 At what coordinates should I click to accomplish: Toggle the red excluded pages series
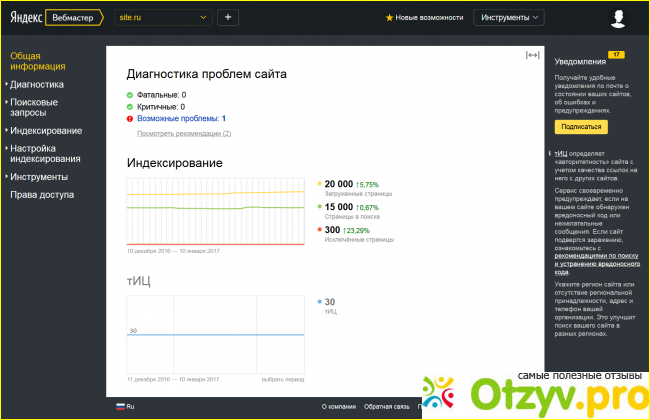[x=319, y=229]
